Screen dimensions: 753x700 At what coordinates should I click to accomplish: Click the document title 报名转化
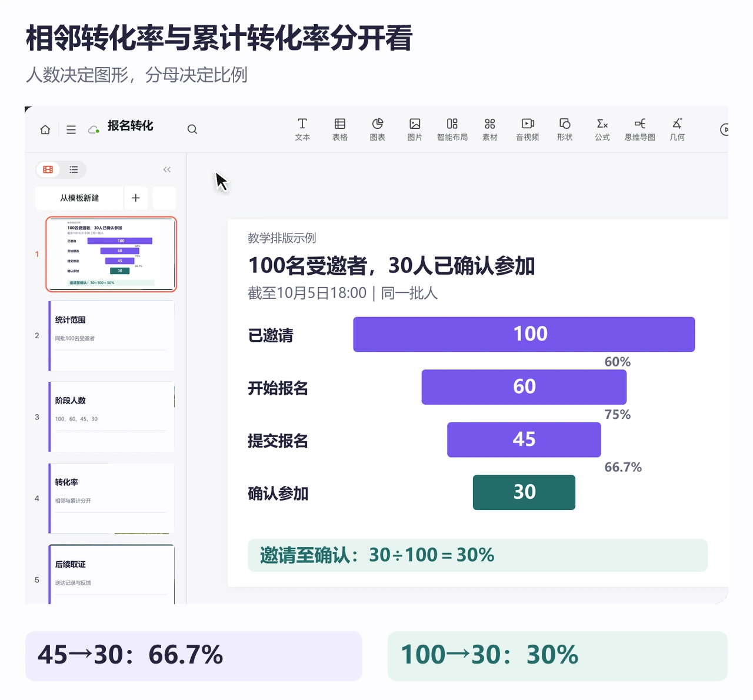click(131, 125)
